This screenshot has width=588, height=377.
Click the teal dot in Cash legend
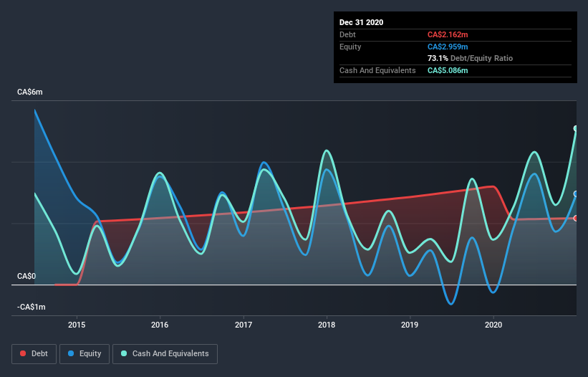pos(124,353)
